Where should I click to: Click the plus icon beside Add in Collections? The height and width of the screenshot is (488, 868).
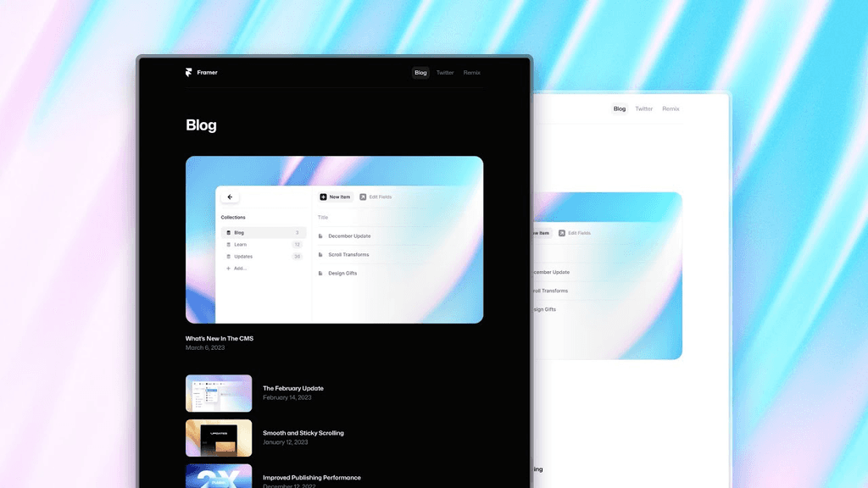tap(230, 268)
